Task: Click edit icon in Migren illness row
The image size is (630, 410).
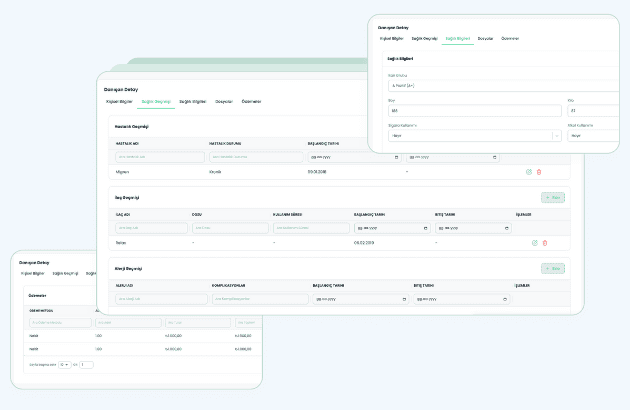Action: coord(528,172)
